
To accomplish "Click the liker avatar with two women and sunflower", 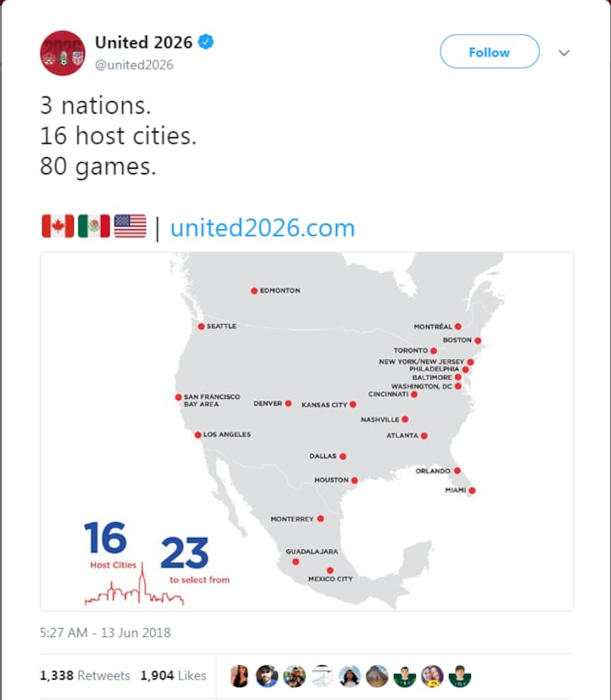I will (432, 675).
